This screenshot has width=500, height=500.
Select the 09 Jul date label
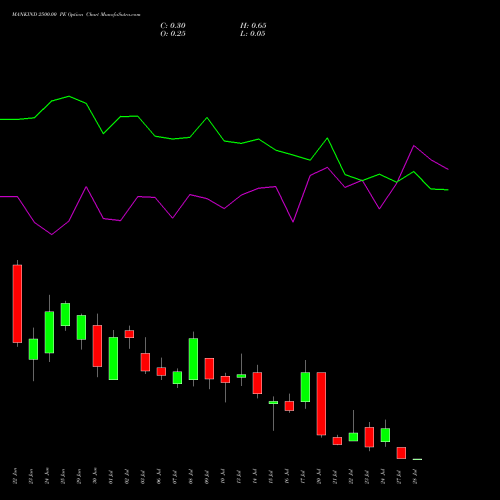[x=207, y=476]
